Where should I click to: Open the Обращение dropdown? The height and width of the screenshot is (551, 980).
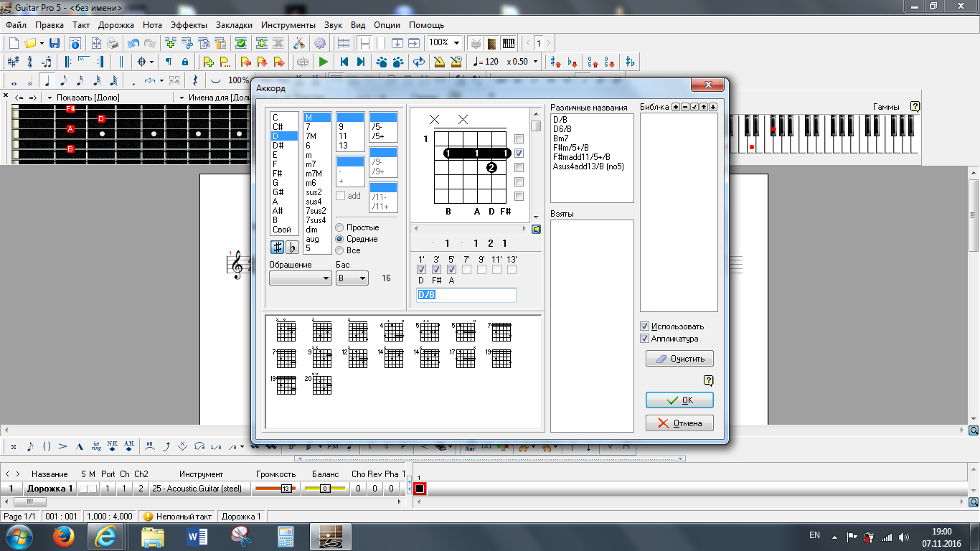point(300,278)
